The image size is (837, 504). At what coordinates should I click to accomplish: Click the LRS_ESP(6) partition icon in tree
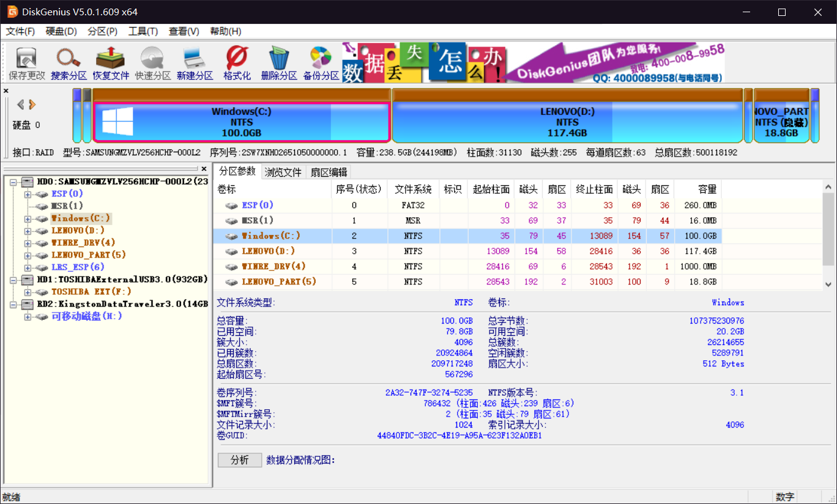pyautogui.click(x=42, y=267)
